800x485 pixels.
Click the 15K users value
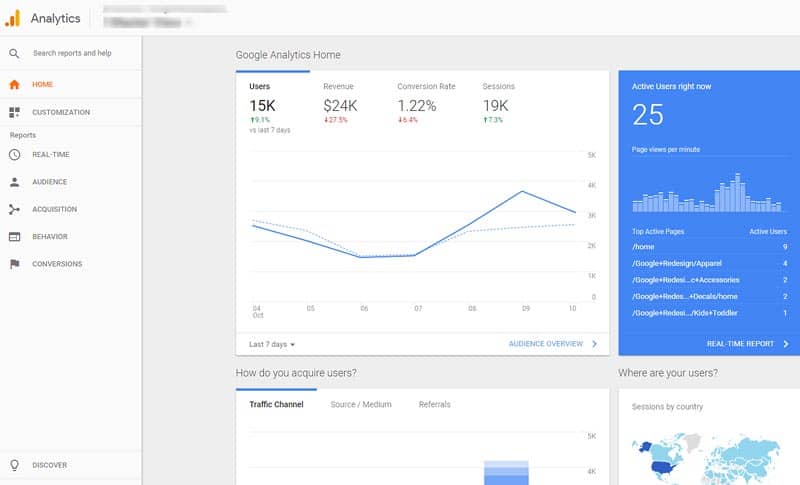pyautogui.click(x=262, y=106)
